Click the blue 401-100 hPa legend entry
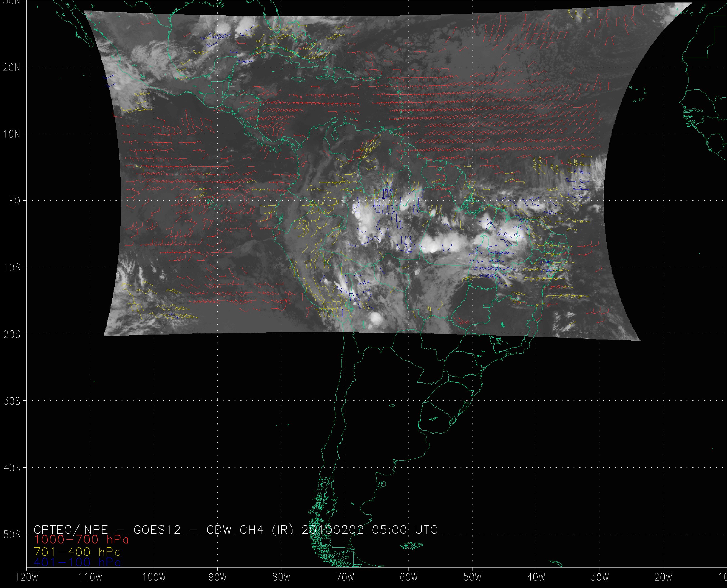Viewport: 727px width, 588px height. [77, 562]
